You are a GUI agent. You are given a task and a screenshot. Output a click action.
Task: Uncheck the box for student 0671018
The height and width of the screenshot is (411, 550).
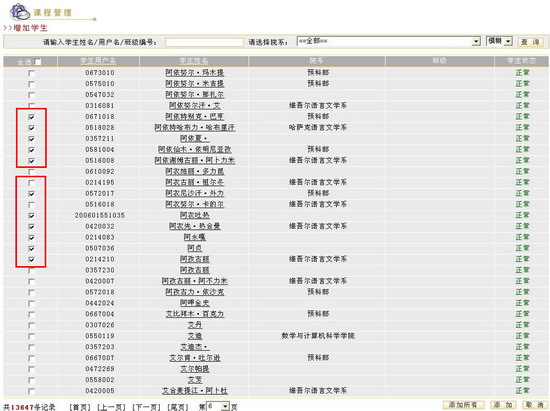coord(32,117)
